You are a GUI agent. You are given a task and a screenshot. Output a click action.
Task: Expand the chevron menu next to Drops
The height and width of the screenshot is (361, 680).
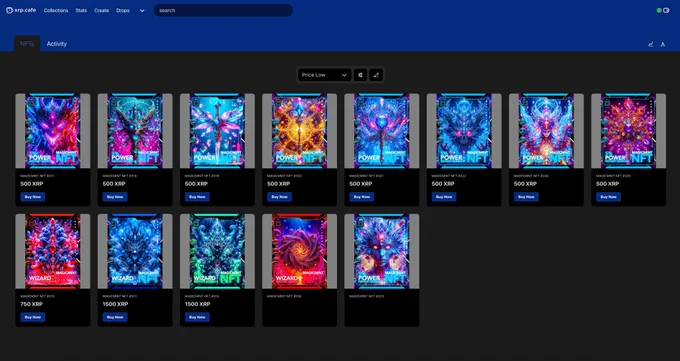point(142,11)
